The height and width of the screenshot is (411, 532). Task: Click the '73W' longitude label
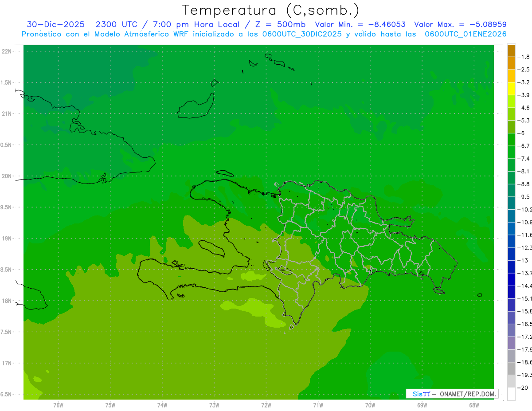(x=214, y=405)
